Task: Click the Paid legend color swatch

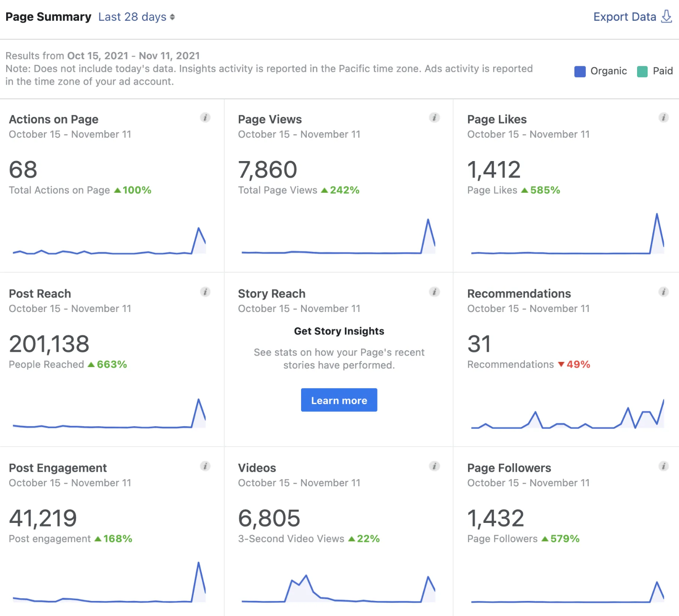Action: 641,71
